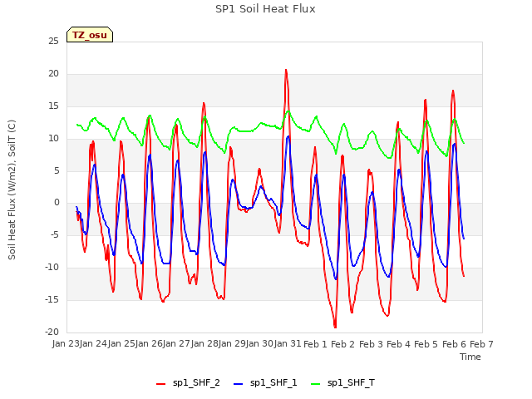532x399 pixels.
Task: Click the Jan 24 x-axis tick label
Action: pos(93,343)
